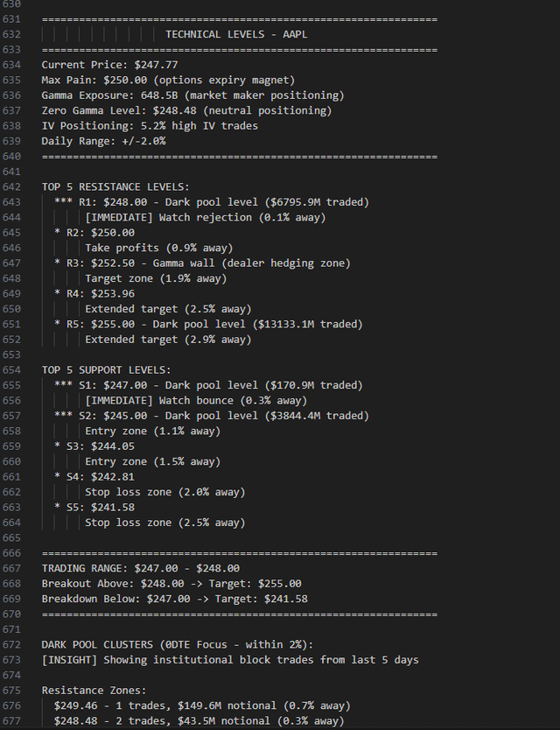Image resolution: width=560 pixels, height=730 pixels.
Task: Click the "$249.46 - 1 trades" resistance zone line
Action: click(x=201, y=705)
